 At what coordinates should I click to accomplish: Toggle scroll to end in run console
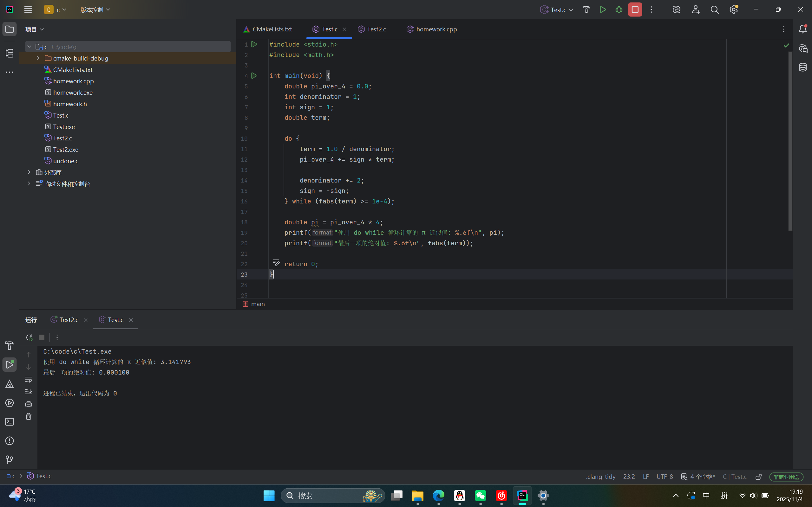(x=29, y=392)
